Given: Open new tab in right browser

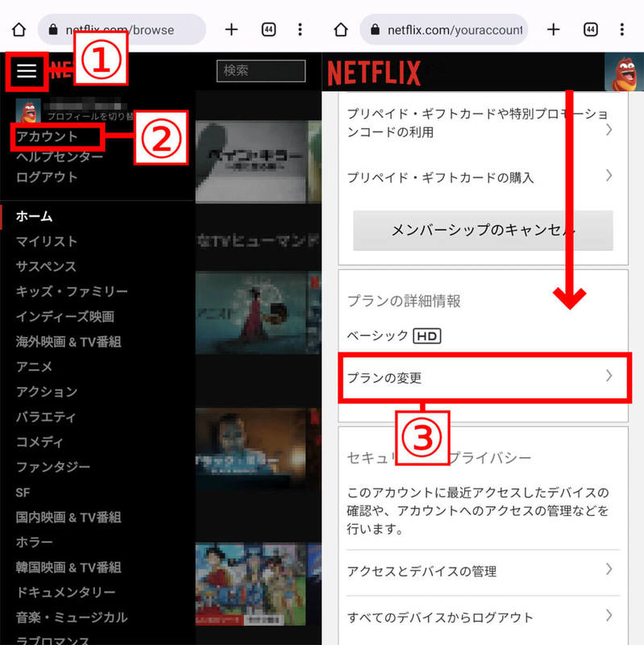Looking at the screenshot, I should (x=554, y=30).
